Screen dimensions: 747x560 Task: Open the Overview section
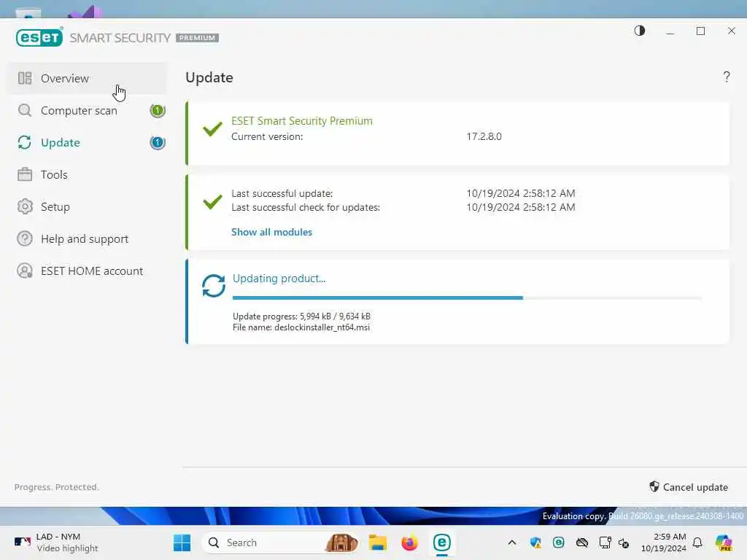[x=88, y=78]
